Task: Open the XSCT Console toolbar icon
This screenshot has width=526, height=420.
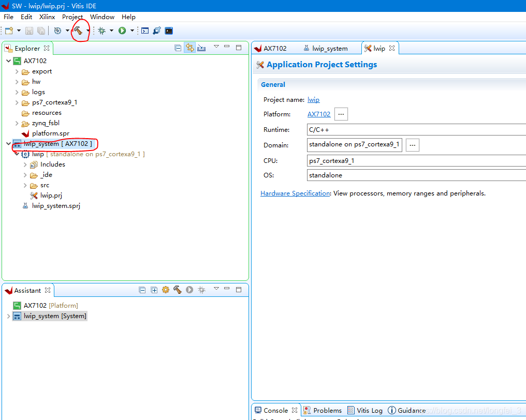Action: 145,31
